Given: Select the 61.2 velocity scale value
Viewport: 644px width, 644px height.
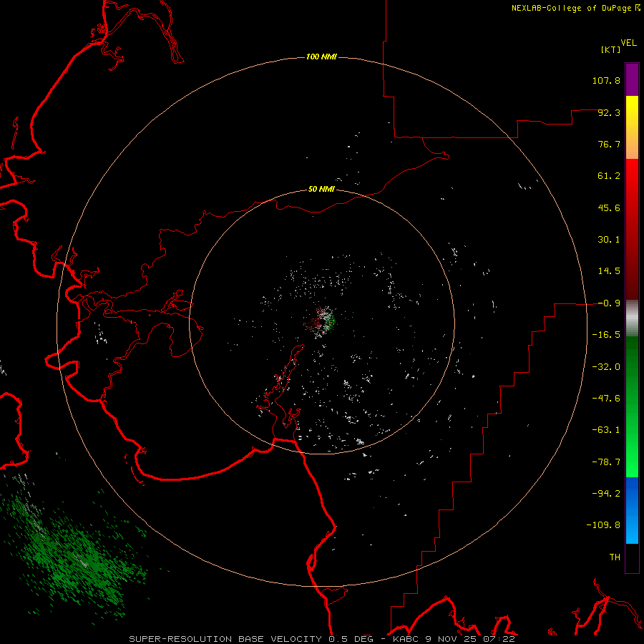Looking at the screenshot, I should click(609, 176).
